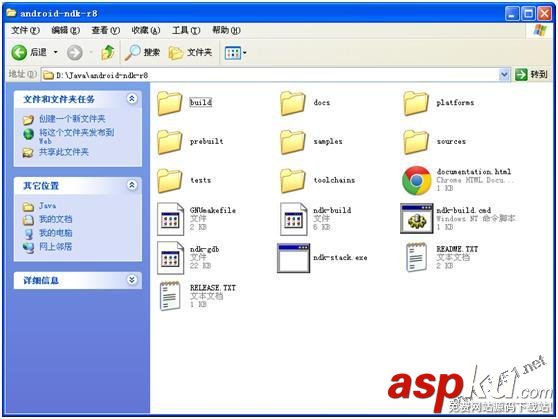558x419 pixels.
Task: Select the GNUmakefile file icon
Action: (170, 219)
